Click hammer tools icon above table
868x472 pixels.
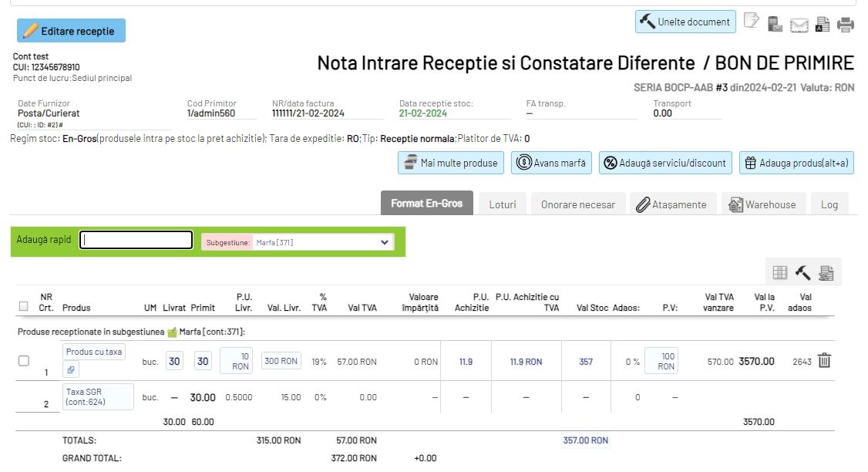click(802, 272)
